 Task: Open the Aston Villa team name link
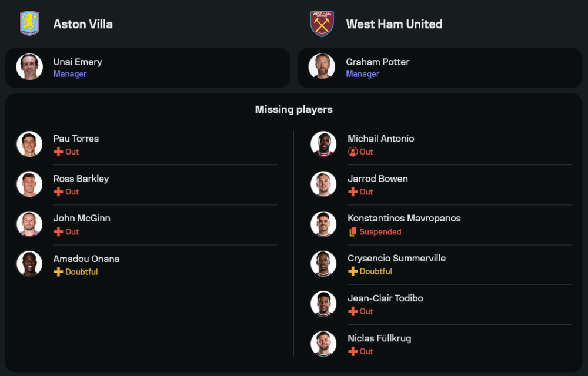point(83,24)
